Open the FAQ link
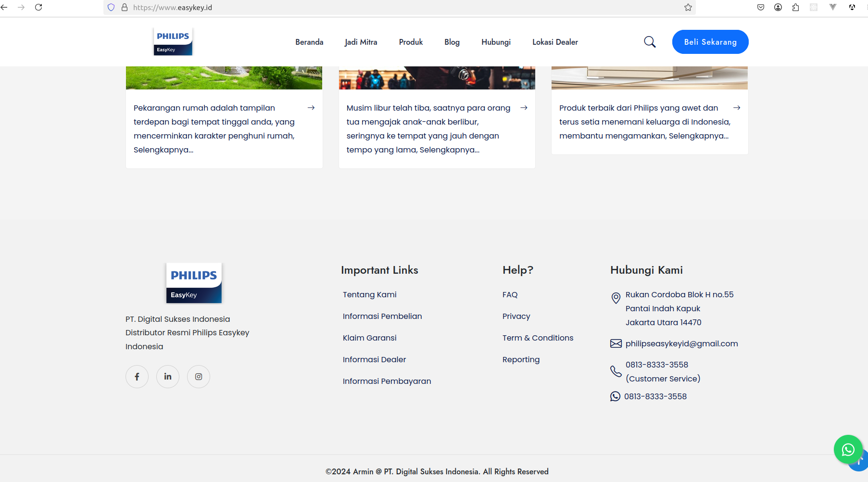This screenshot has height=482, width=868. [x=510, y=294]
